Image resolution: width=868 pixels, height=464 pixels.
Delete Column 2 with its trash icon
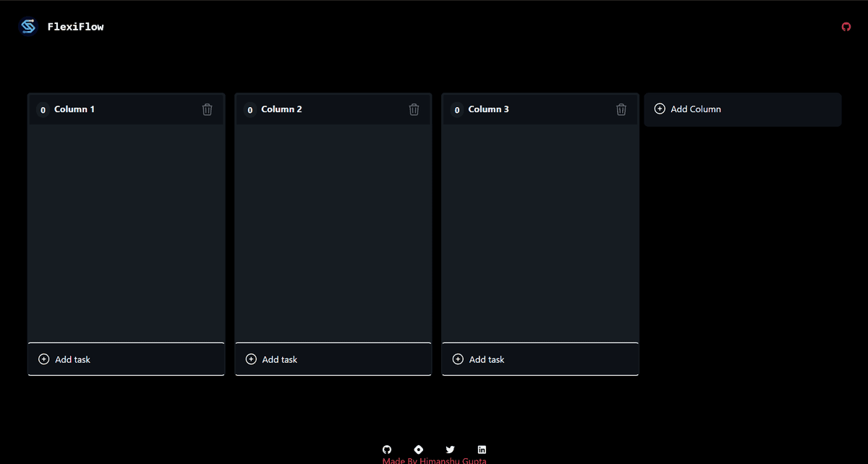point(414,109)
